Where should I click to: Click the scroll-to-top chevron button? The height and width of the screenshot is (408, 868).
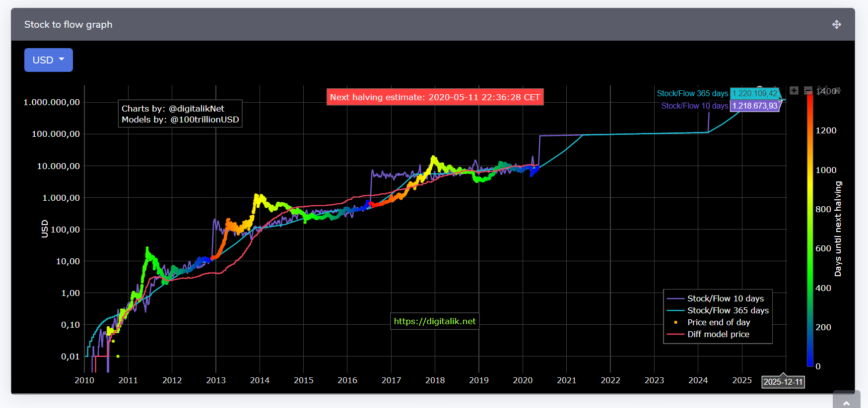pyautogui.click(x=846, y=402)
